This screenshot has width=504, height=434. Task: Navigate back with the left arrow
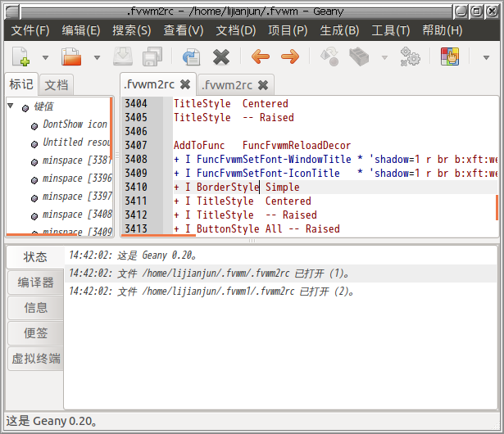click(x=261, y=57)
